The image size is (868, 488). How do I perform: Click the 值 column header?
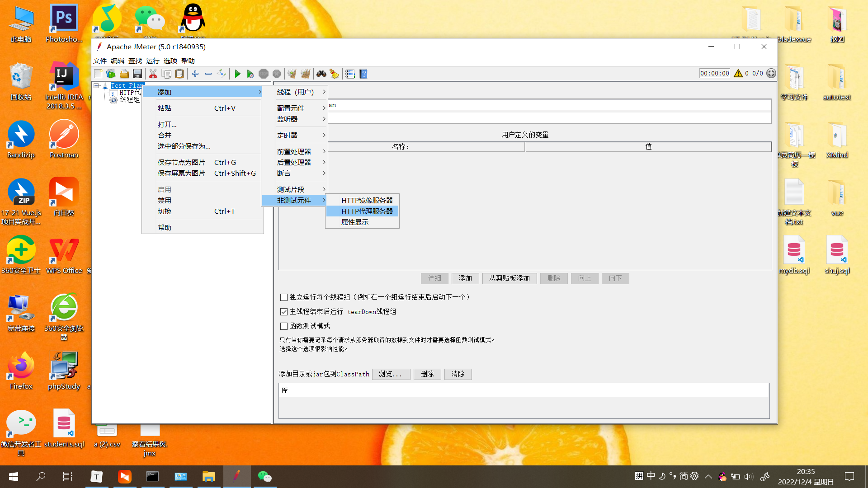[x=648, y=146]
